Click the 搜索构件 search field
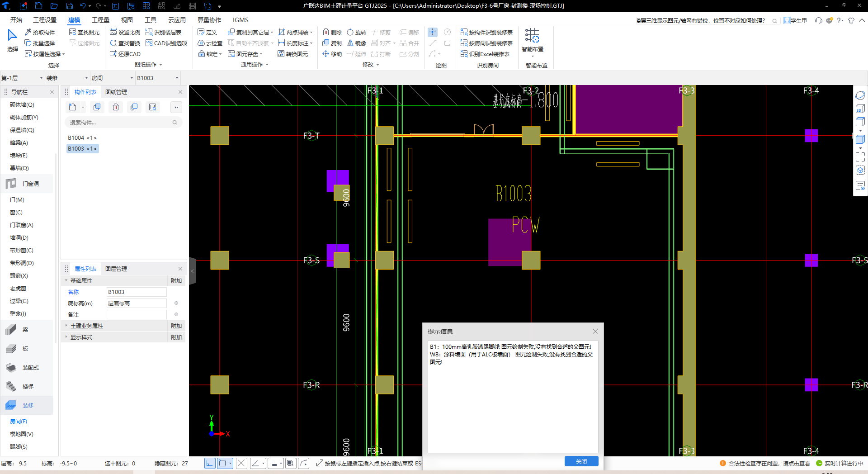Screen dimensions: 868x474 tap(123, 122)
